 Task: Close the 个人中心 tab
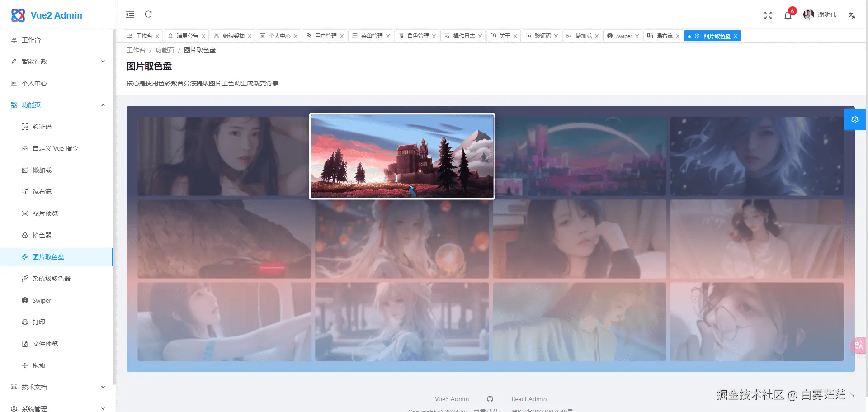point(296,36)
